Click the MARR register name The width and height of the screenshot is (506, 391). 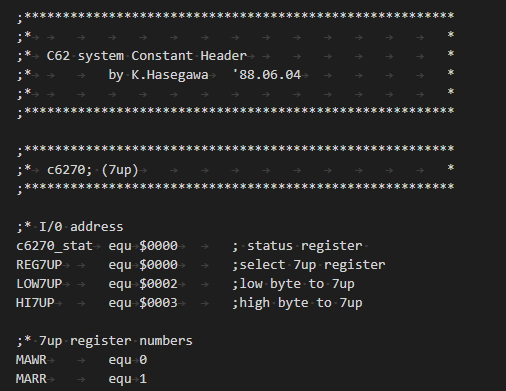click(x=31, y=379)
